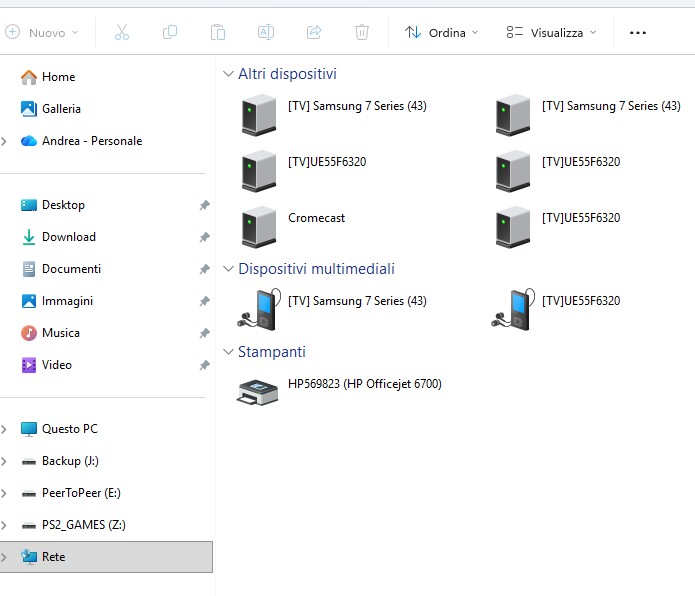Viewport: 695px width, 596px height.
Task: Expand the PeerToPeer (E:) tree node
Action: tap(4, 493)
